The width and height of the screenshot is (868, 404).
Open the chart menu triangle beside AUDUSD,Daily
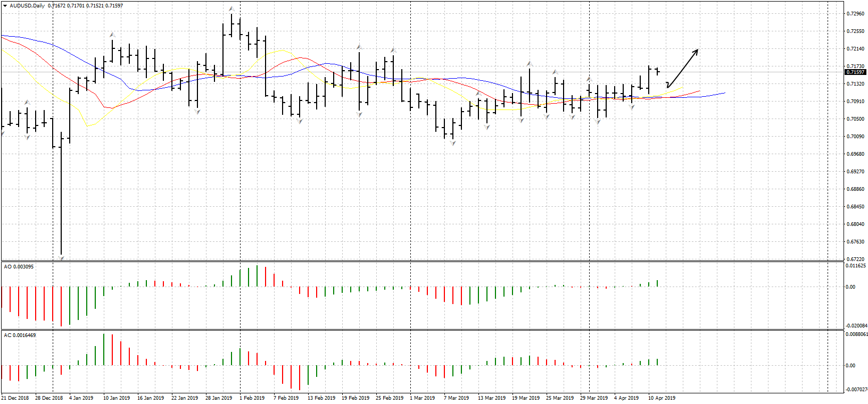(x=5, y=6)
